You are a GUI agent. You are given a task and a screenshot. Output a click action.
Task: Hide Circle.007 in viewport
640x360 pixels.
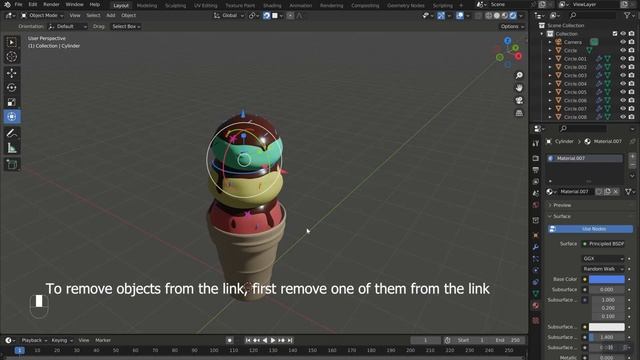pos(623,109)
